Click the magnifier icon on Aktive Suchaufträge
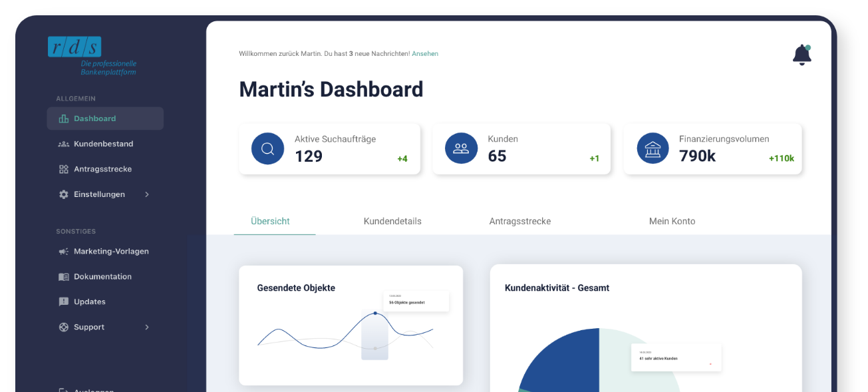Viewport: 868px width, 392px height. [267, 148]
